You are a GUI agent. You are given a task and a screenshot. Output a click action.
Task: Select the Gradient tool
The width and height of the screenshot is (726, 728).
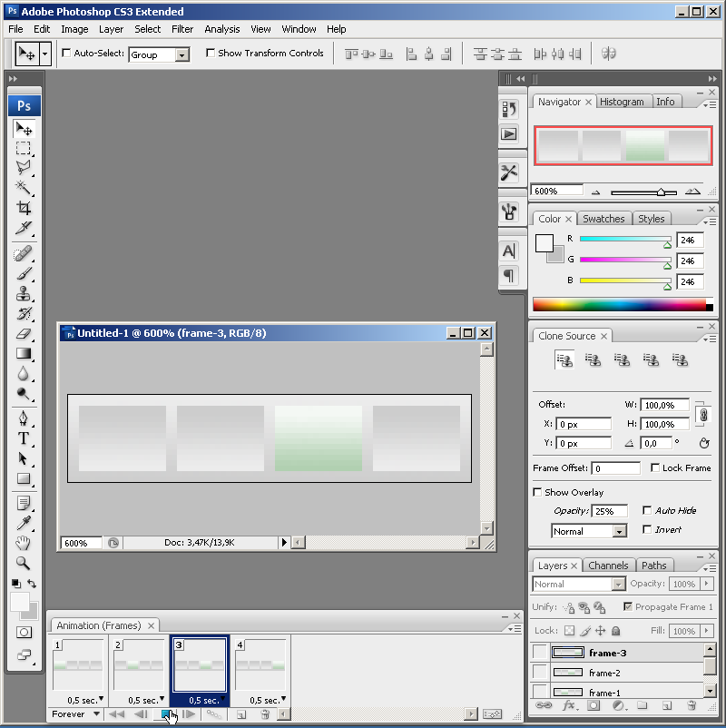click(24, 353)
